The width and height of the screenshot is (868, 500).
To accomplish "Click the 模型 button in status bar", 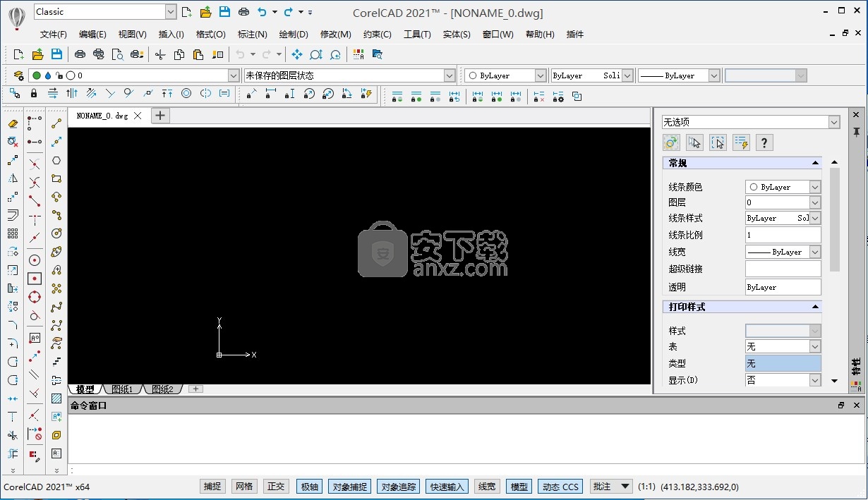I will pyautogui.click(x=519, y=486).
